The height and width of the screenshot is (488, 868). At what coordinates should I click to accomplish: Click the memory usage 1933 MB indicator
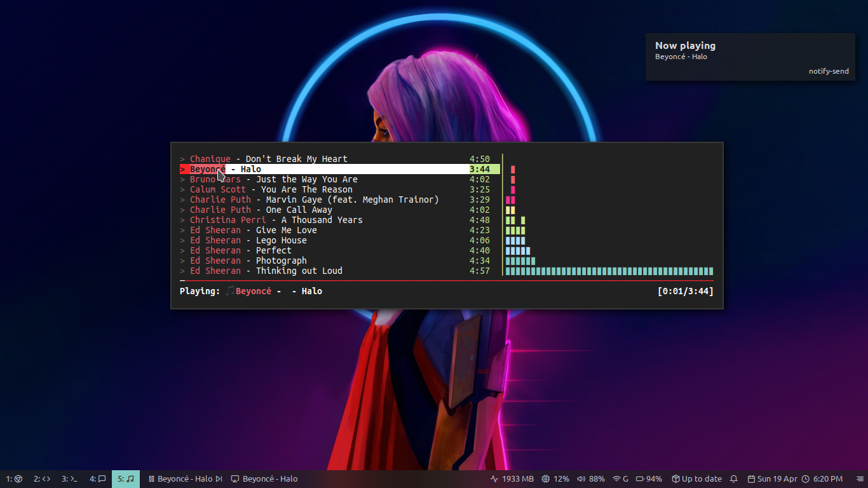tap(512, 479)
